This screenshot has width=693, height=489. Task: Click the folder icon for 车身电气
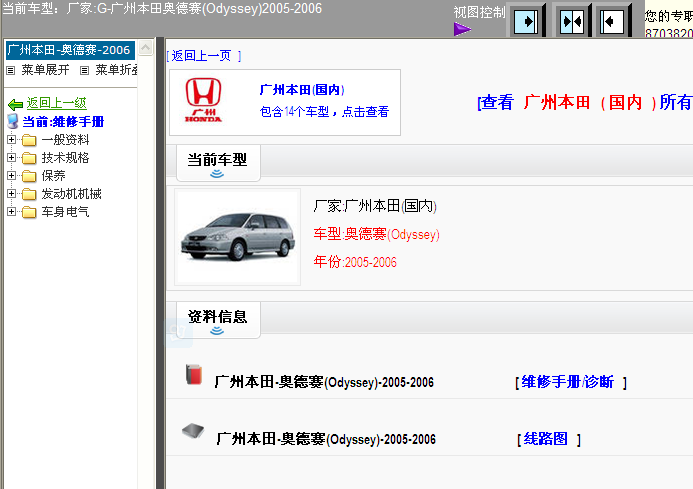29,212
